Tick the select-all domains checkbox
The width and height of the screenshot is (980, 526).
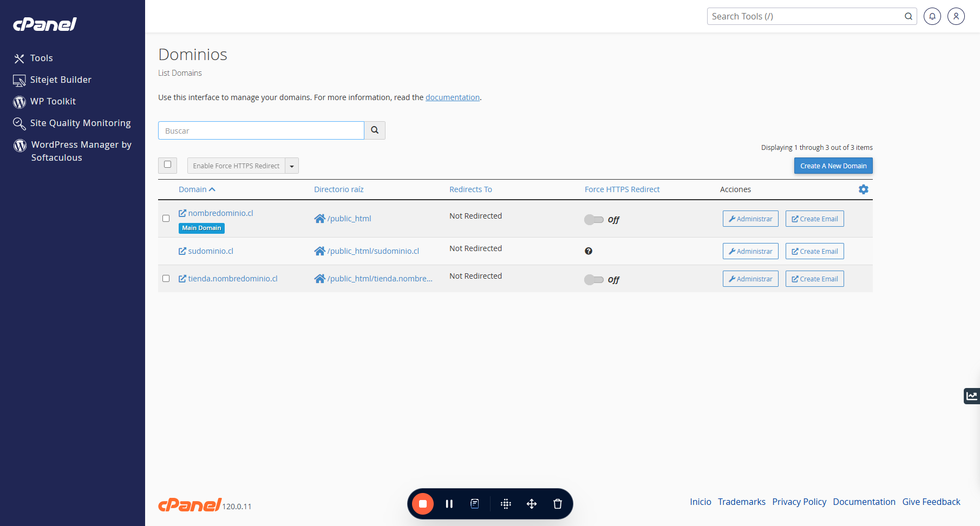(168, 165)
